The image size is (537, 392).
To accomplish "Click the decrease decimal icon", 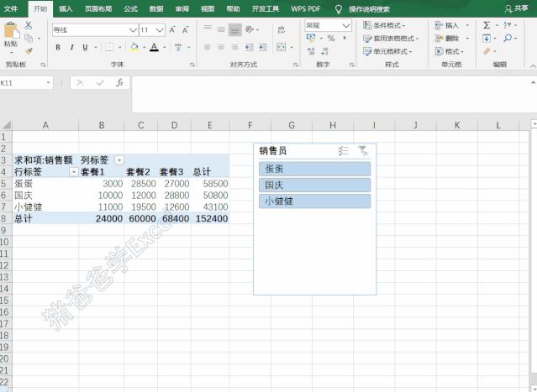I will [x=325, y=51].
